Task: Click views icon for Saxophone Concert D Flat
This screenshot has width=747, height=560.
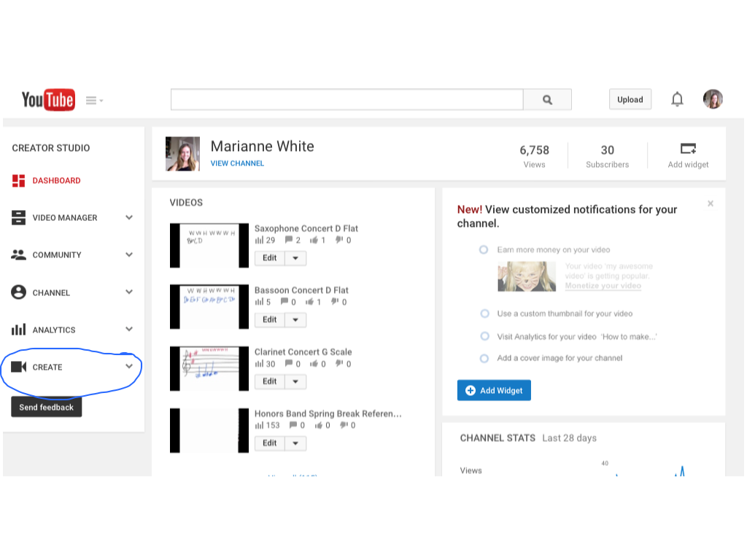Action: tap(259, 240)
